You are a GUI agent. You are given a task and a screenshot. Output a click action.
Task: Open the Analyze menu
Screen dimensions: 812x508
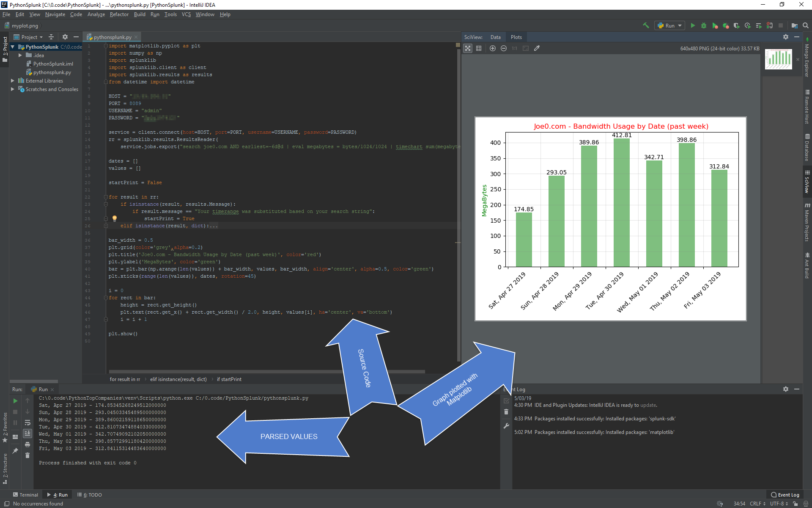click(x=96, y=14)
